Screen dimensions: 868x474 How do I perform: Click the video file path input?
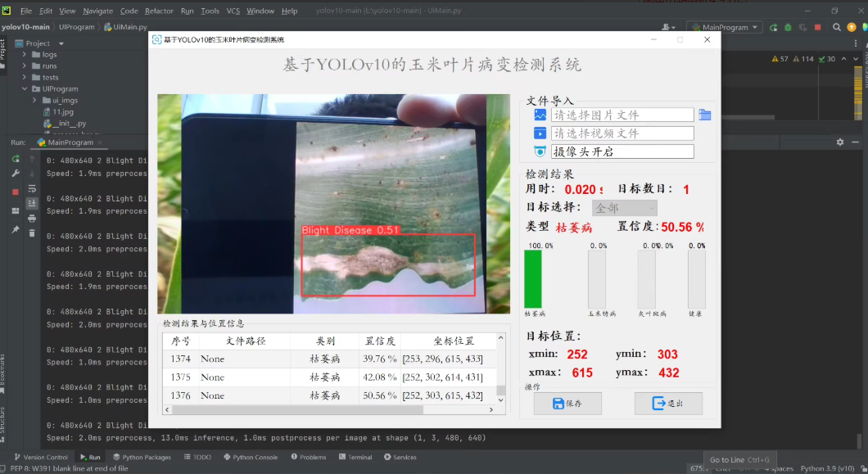coord(622,133)
